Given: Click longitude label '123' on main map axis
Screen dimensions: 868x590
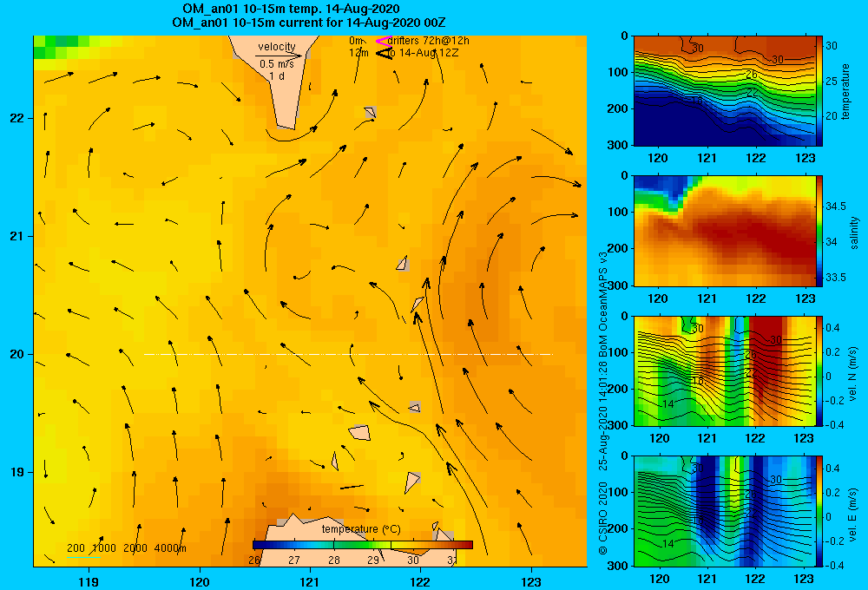Looking at the screenshot, I should click(x=531, y=582).
